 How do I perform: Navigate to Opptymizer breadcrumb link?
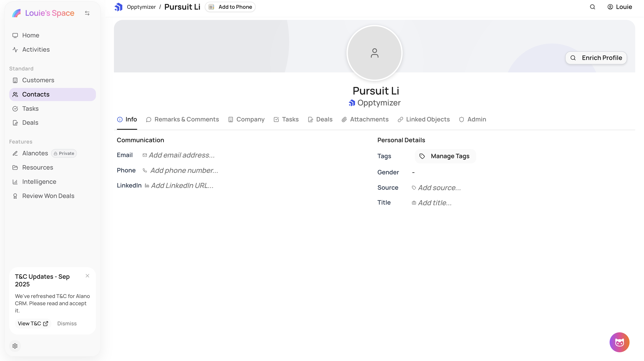[x=141, y=7]
